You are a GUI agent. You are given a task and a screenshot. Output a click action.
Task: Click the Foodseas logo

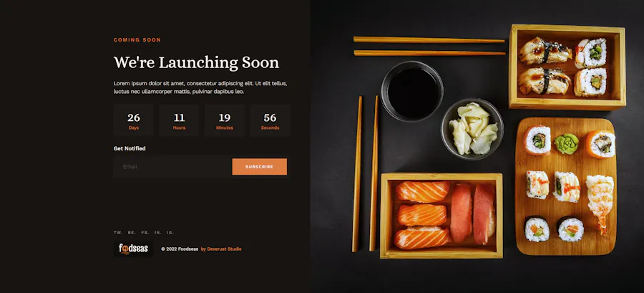pos(133,249)
